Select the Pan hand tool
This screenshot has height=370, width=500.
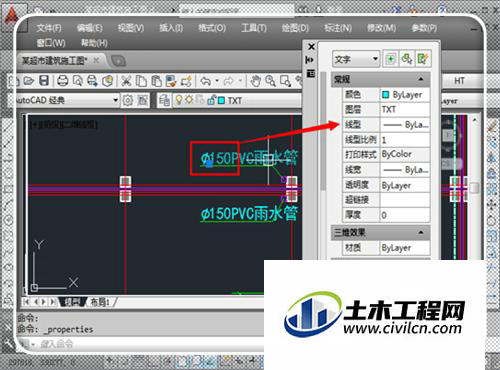point(256,81)
